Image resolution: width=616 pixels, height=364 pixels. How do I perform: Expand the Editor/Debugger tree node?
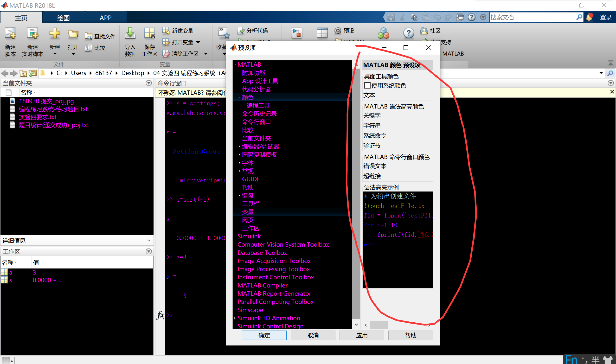pos(239,147)
